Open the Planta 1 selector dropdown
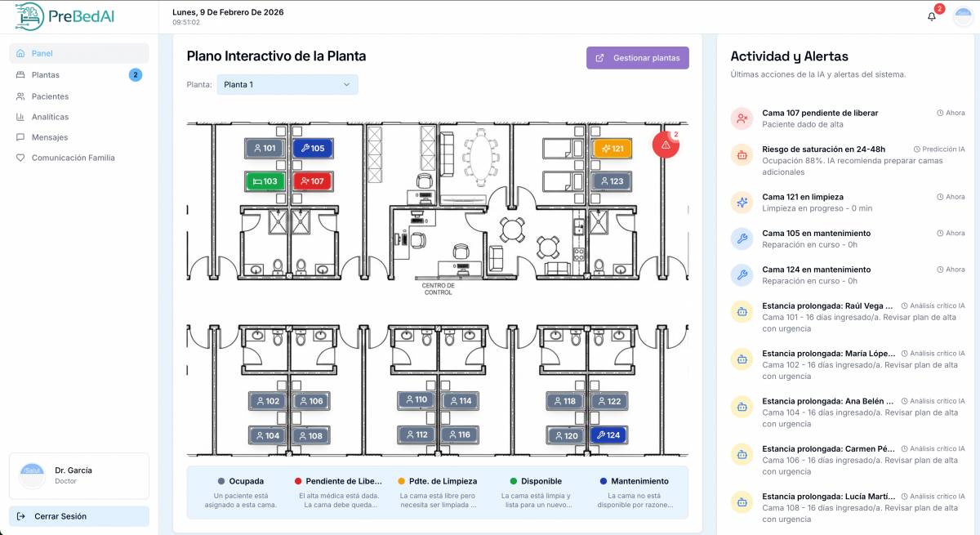This screenshot has width=980, height=535. pyautogui.click(x=287, y=84)
